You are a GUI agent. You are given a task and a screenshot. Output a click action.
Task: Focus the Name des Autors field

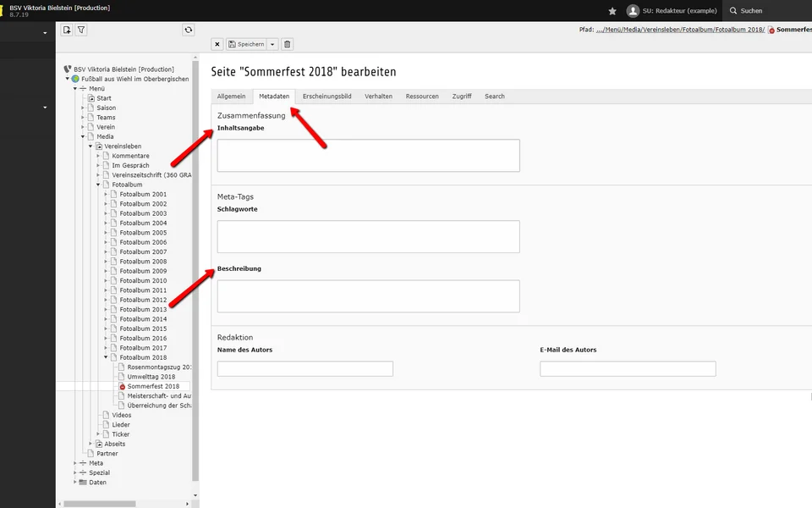coord(304,369)
